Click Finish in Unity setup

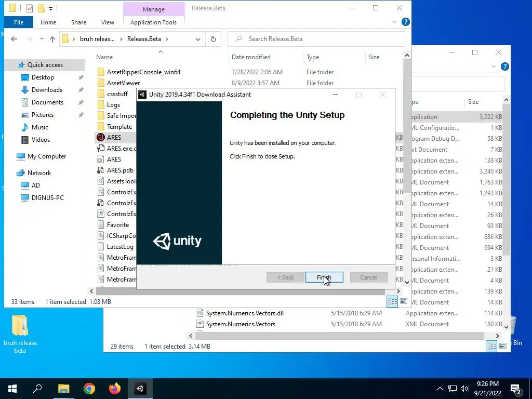point(324,277)
